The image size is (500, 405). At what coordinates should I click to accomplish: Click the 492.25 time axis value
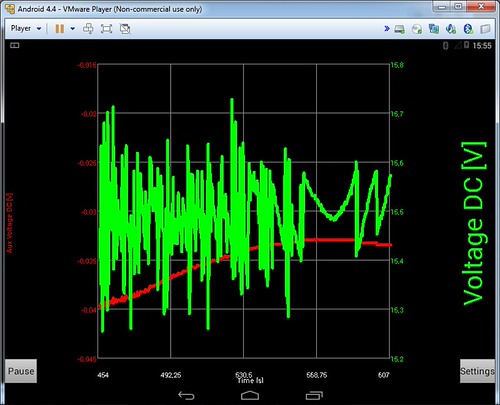(x=171, y=375)
